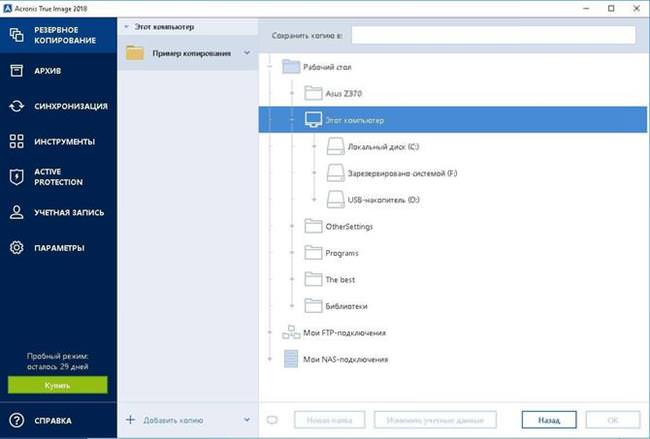Click the FTP connections network icon

click(291, 332)
